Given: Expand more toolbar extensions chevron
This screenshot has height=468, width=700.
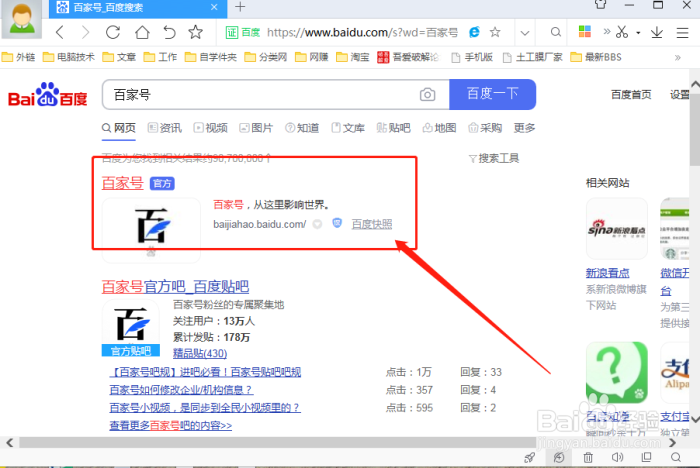Looking at the screenshot, I should tap(606, 32).
